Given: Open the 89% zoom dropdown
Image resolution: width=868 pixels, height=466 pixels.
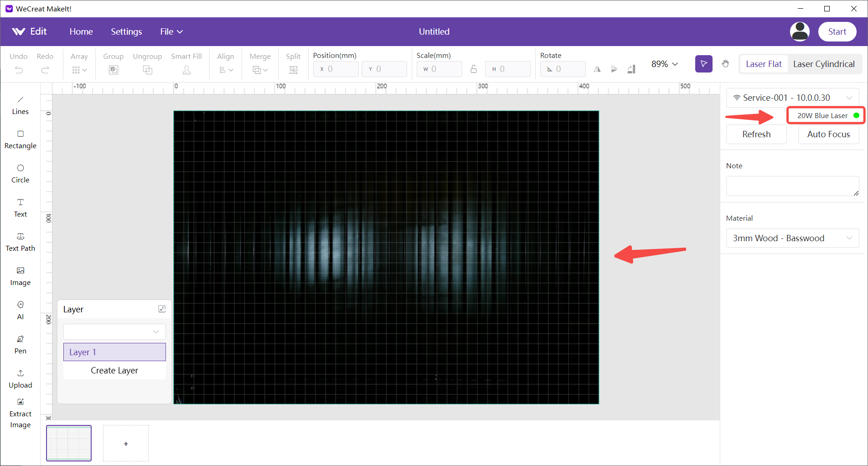Looking at the screenshot, I should pos(664,64).
